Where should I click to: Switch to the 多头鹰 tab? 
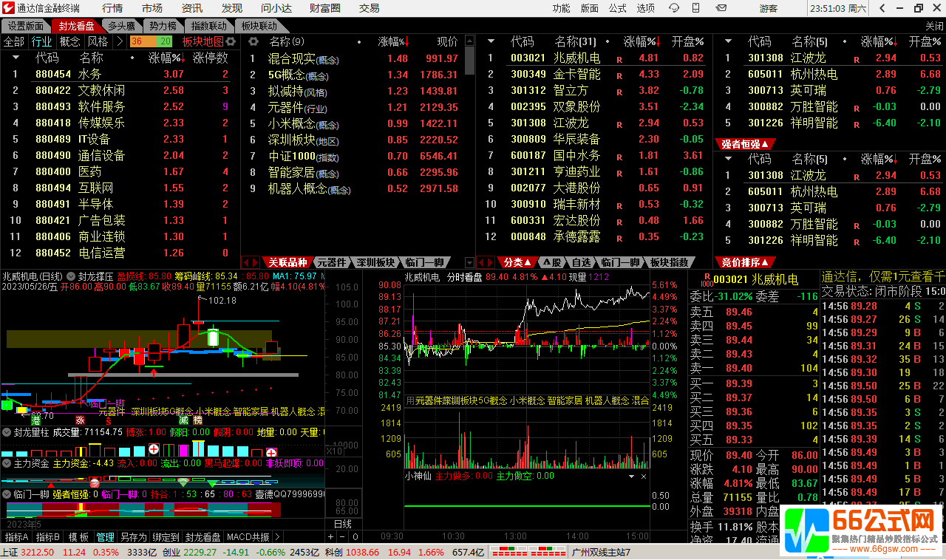121,25
